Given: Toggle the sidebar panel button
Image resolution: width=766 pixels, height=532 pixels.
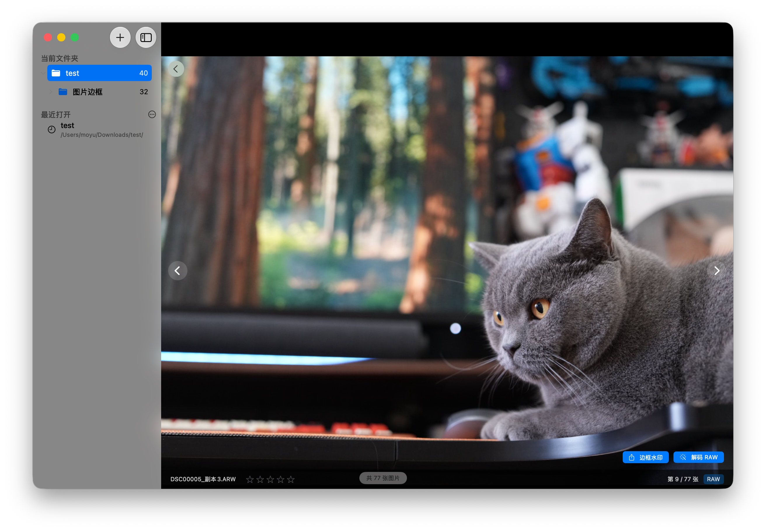Looking at the screenshot, I should point(146,37).
